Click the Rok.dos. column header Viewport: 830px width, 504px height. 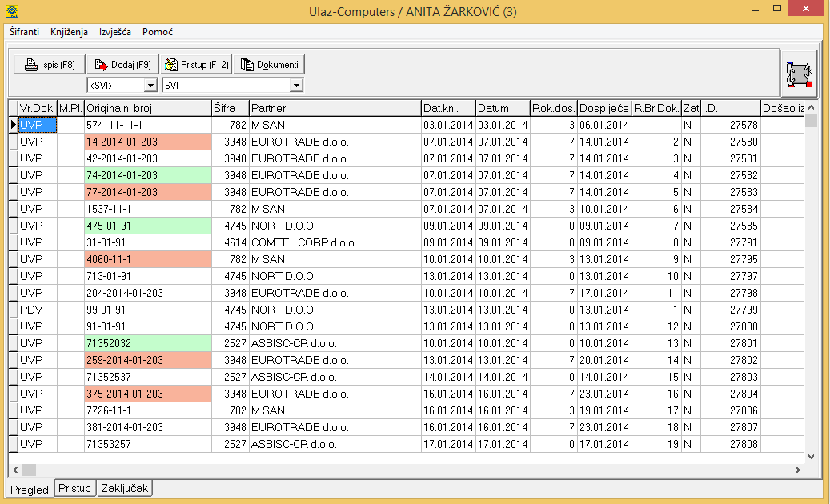pyautogui.click(x=554, y=109)
